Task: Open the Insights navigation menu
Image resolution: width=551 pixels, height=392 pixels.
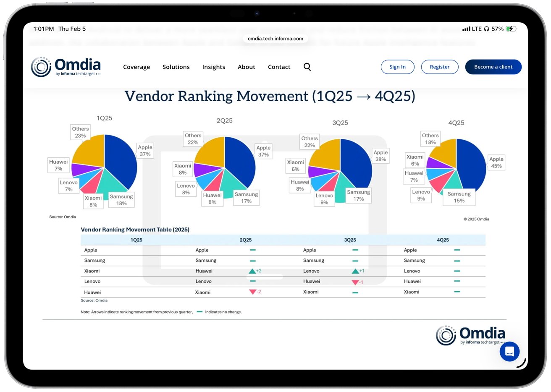Action: 213,67
